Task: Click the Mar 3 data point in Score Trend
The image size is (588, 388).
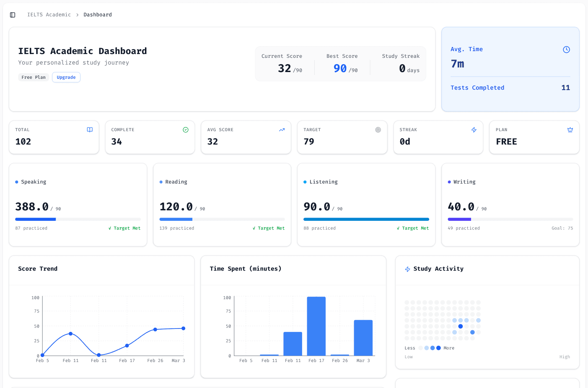Action: (x=183, y=329)
